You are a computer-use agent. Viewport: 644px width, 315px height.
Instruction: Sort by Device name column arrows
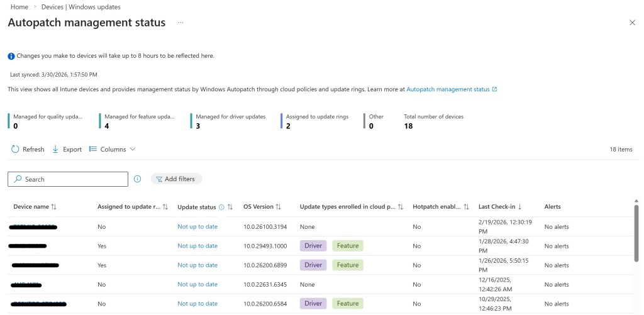pyautogui.click(x=53, y=207)
